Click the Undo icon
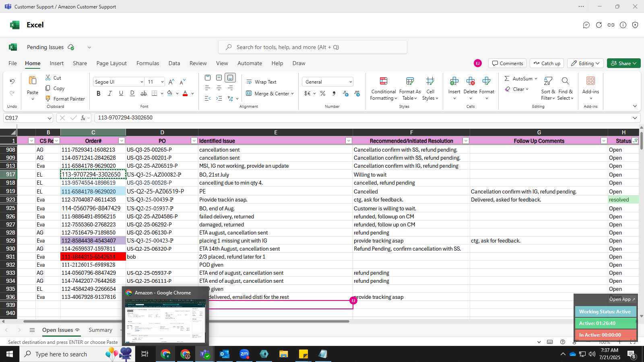Screen dimensions: 644x362 [x=12, y=82]
